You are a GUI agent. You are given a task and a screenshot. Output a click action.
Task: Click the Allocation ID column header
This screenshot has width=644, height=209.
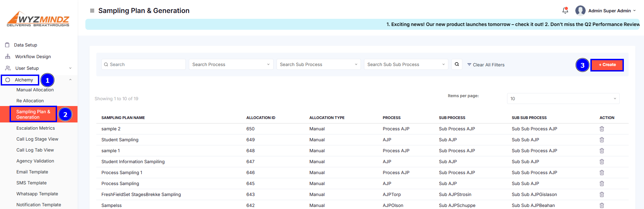(261, 118)
